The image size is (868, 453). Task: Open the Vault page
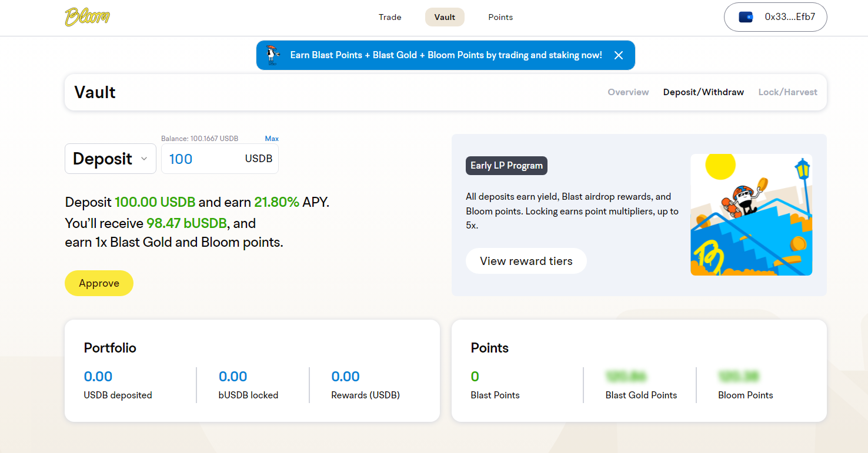(x=445, y=17)
